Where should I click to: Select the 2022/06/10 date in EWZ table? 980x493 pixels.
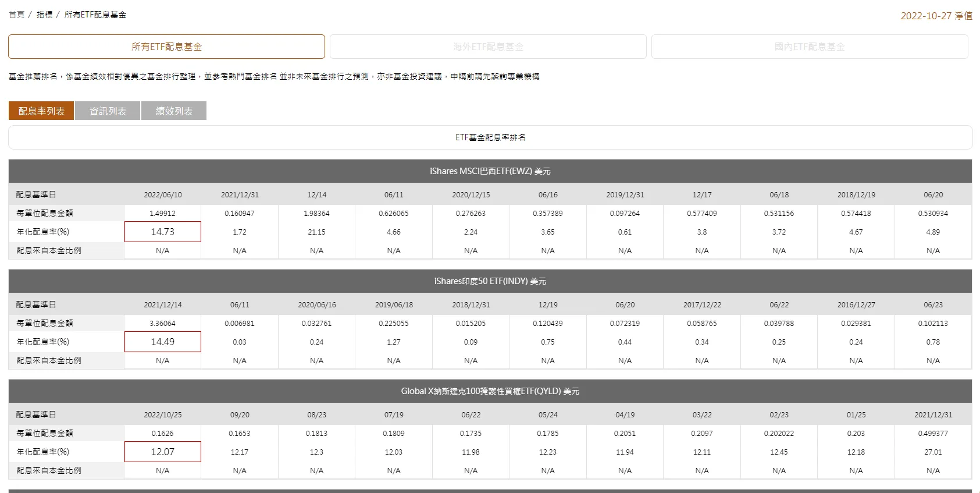[163, 195]
